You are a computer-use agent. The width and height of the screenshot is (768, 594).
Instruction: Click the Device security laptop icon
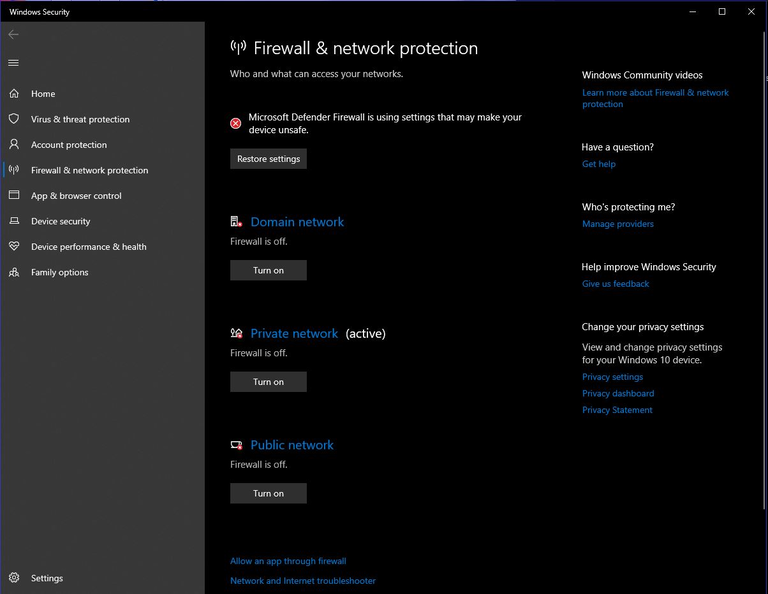[14, 221]
